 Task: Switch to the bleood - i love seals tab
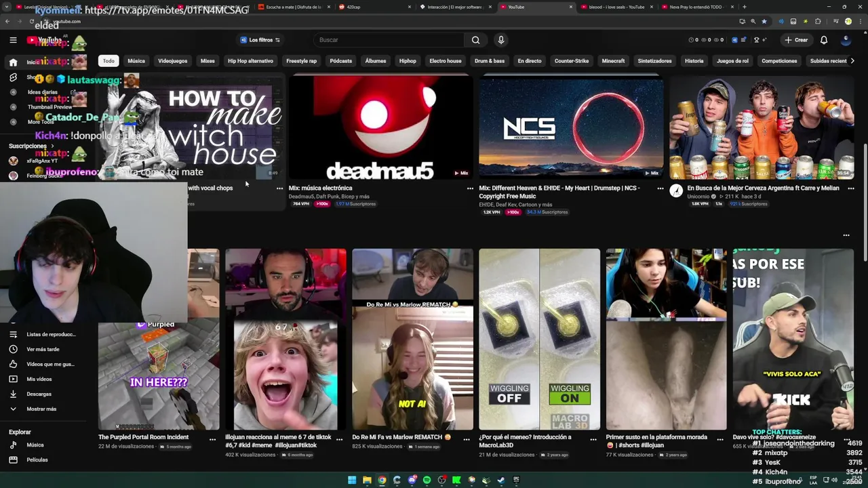[616, 7]
